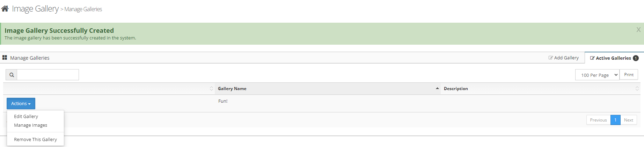Click the Manage Galleries breadcrumb link

coord(83,9)
